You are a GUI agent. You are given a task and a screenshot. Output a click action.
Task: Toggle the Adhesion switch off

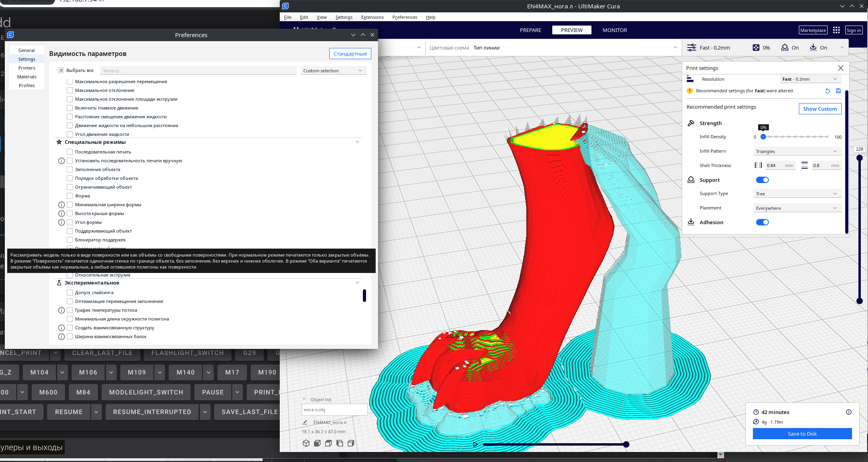(762, 222)
